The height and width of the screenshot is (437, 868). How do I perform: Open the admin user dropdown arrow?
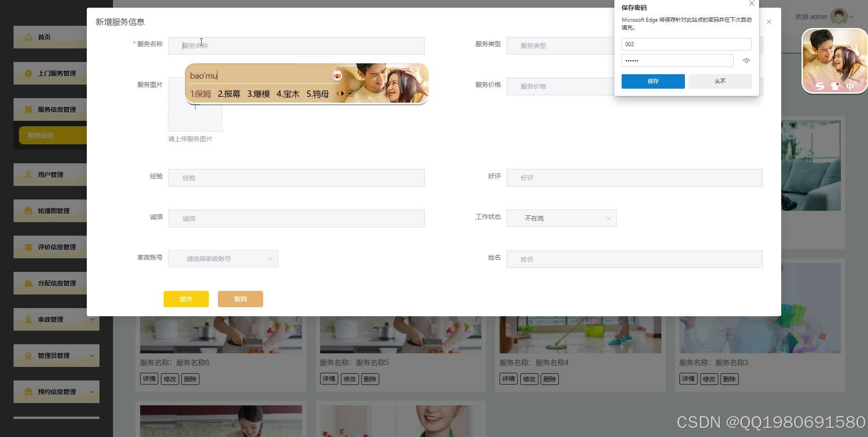tap(852, 17)
